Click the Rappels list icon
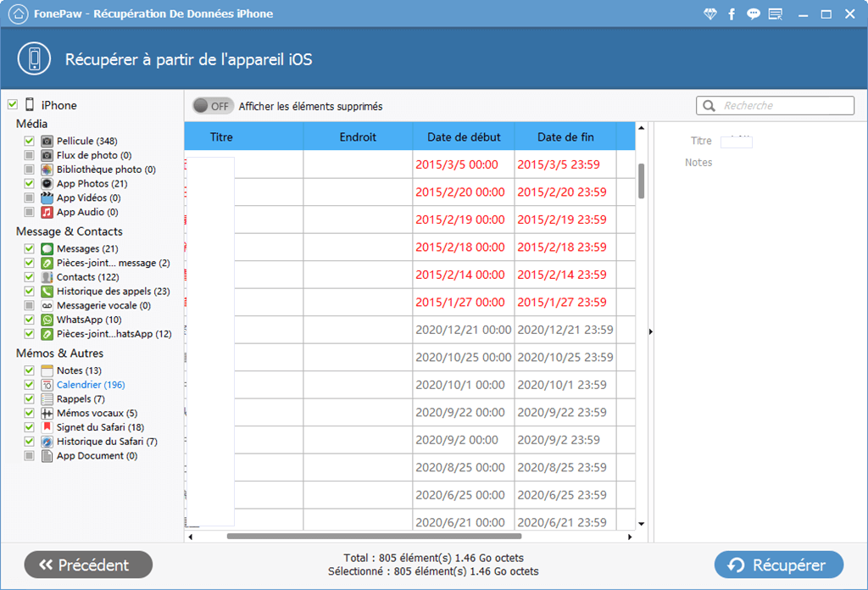The height and width of the screenshot is (590, 868). coord(47,399)
